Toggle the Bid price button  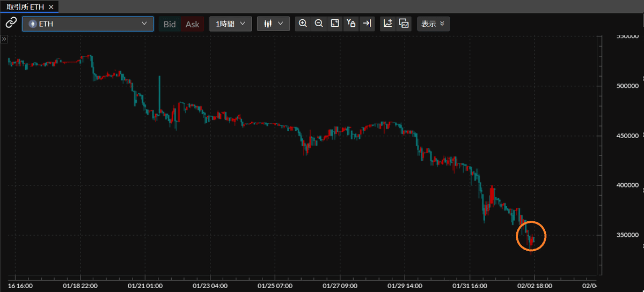click(x=170, y=24)
